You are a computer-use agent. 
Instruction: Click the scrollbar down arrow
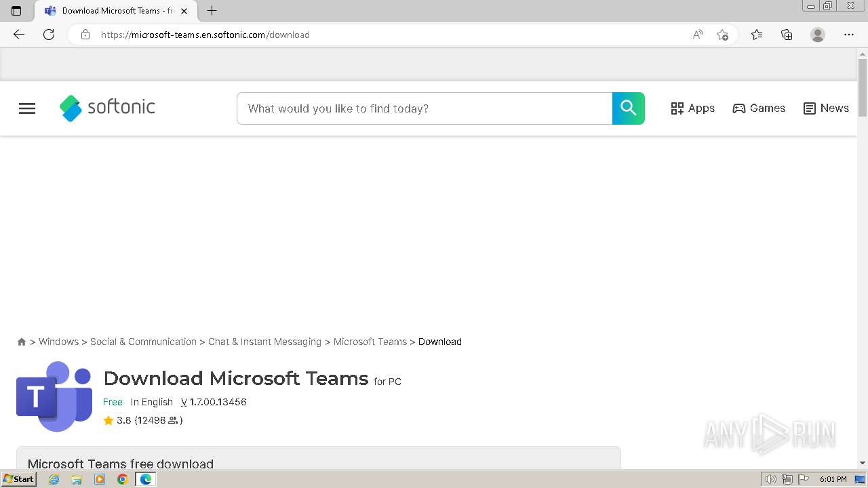(863, 463)
